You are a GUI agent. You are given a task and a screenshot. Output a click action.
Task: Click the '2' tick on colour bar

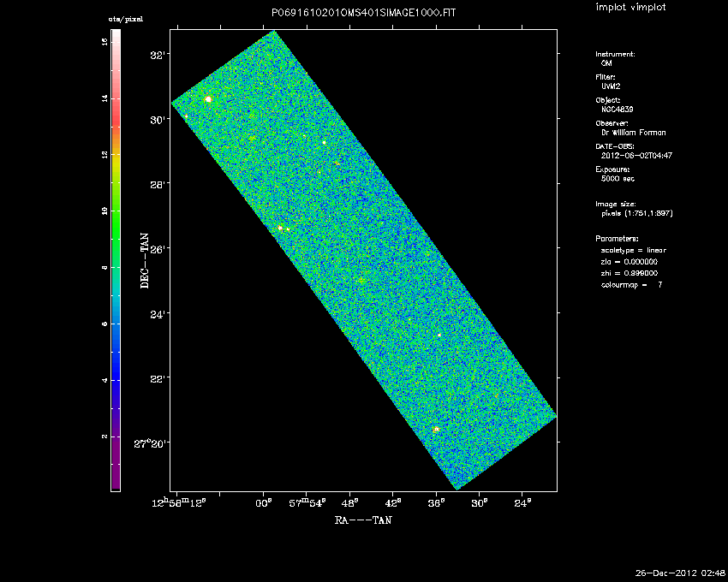coord(104,436)
